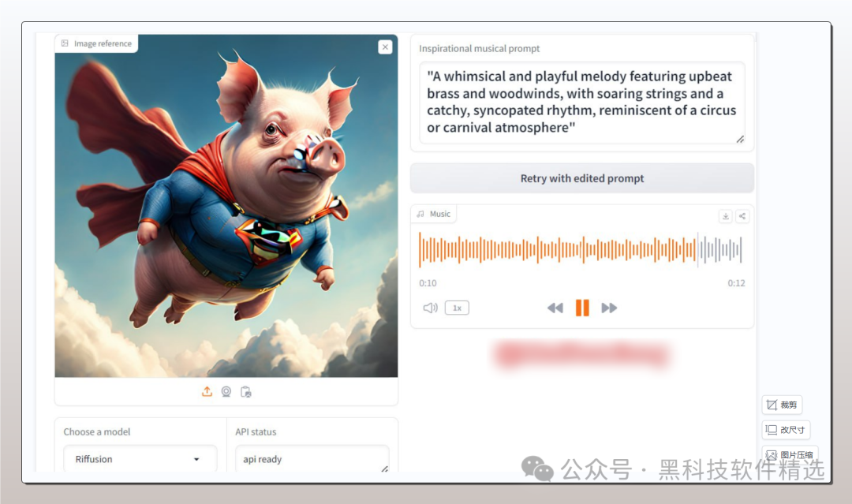Image resolution: width=852 pixels, height=504 pixels.
Task: Click inside the inspirational musical prompt textbox
Action: pyautogui.click(x=581, y=103)
